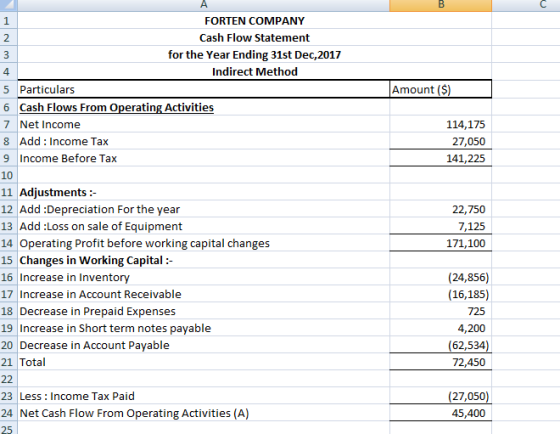Select column A header
The width and height of the screenshot is (560, 434).
coord(204,5)
